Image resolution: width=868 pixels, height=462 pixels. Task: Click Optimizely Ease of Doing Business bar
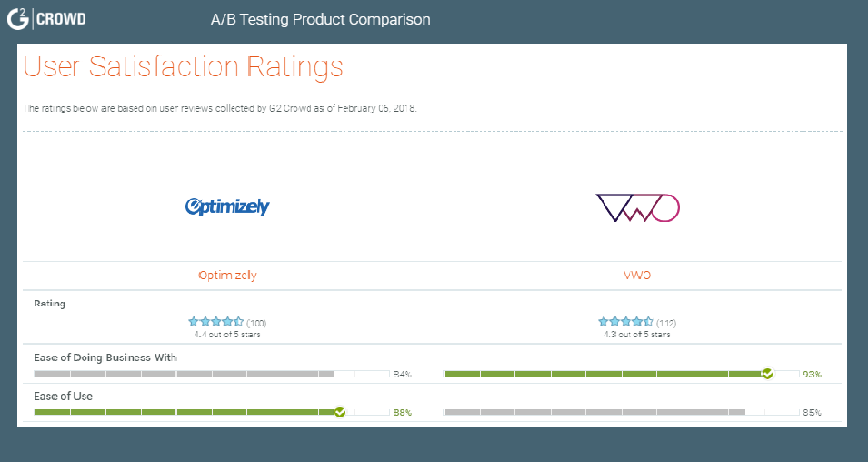tap(212, 374)
